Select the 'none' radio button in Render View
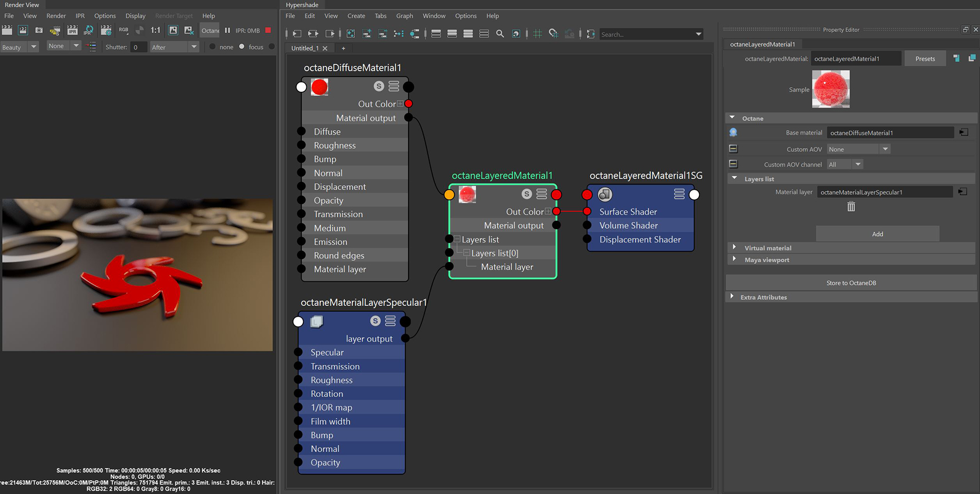 click(212, 46)
